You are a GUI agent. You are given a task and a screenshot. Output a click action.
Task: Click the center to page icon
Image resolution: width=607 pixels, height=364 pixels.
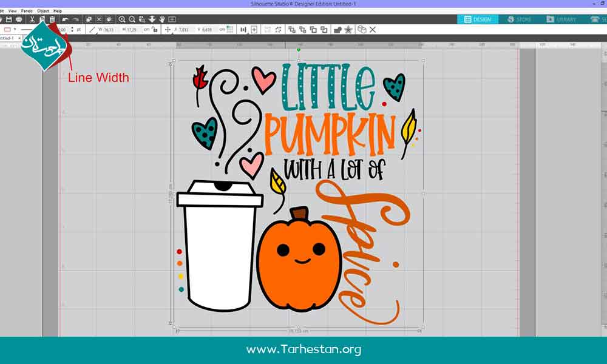(x=254, y=29)
